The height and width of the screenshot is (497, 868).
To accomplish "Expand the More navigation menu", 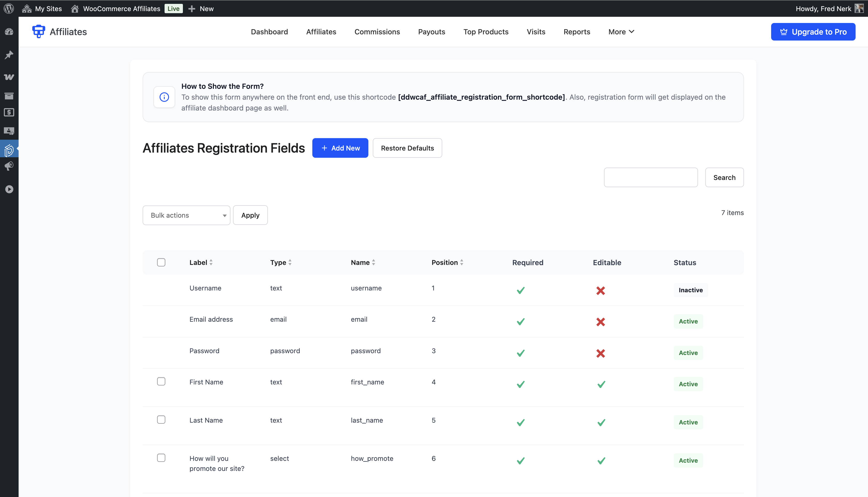I will pyautogui.click(x=621, y=31).
